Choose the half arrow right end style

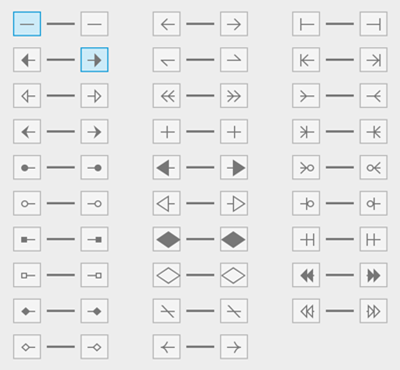(x=234, y=60)
